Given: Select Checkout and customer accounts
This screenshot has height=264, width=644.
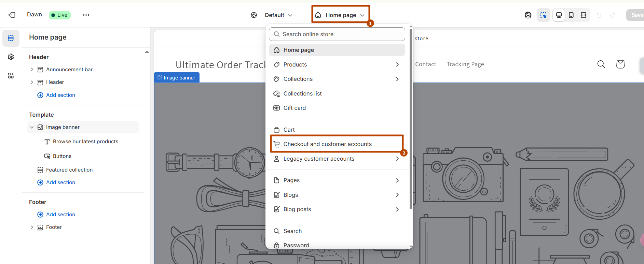Looking at the screenshot, I should tap(327, 144).
